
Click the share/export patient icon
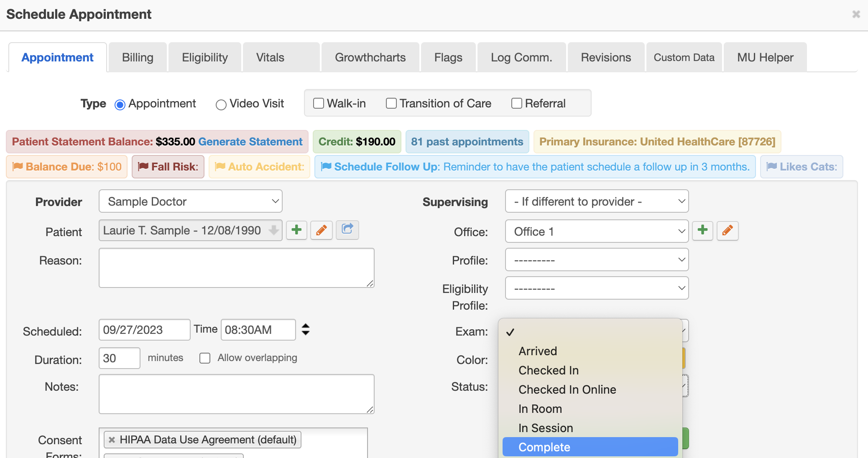click(347, 231)
